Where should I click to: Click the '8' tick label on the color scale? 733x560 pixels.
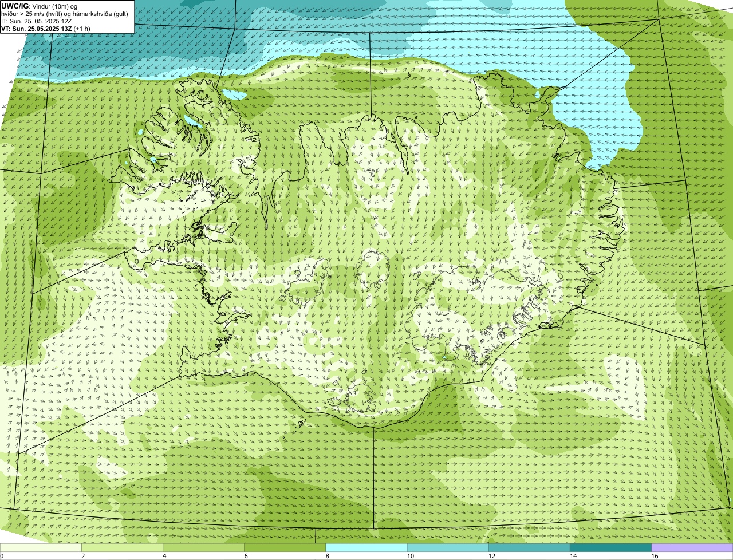click(x=327, y=556)
